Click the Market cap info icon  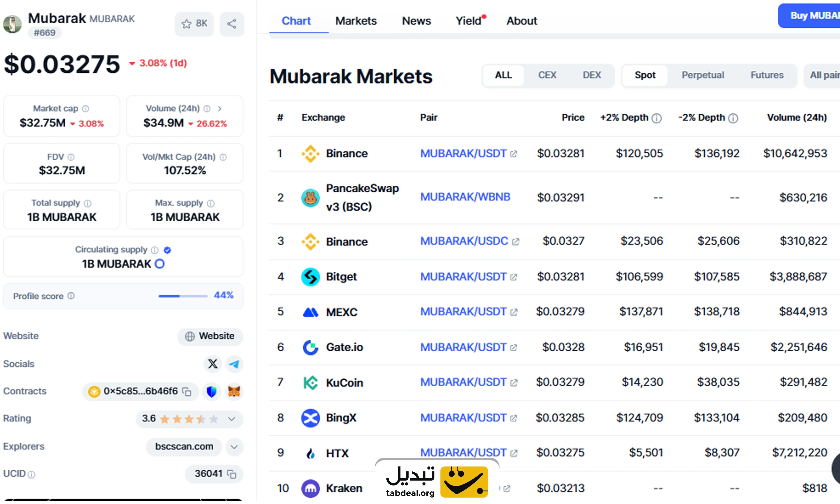pos(86,109)
